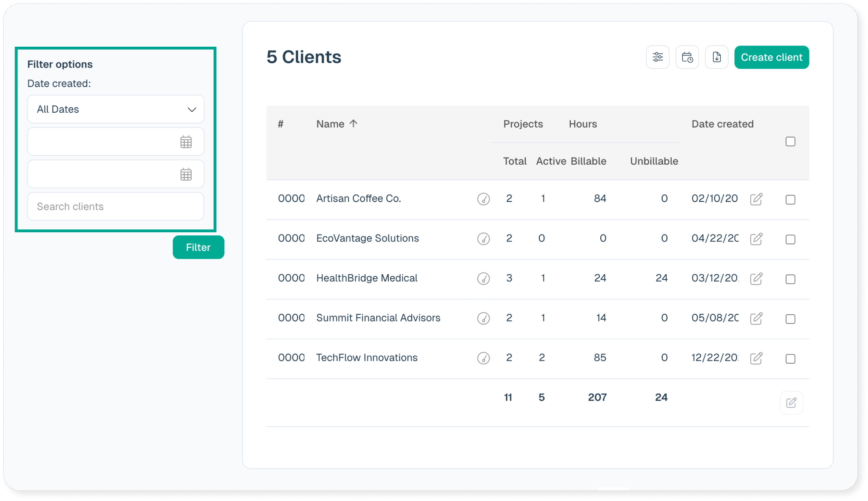Image resolution: width=868 pixels, height=501 pixels.
Task: Expand the All Dates dropdown
Action: (x=115, y=109)
